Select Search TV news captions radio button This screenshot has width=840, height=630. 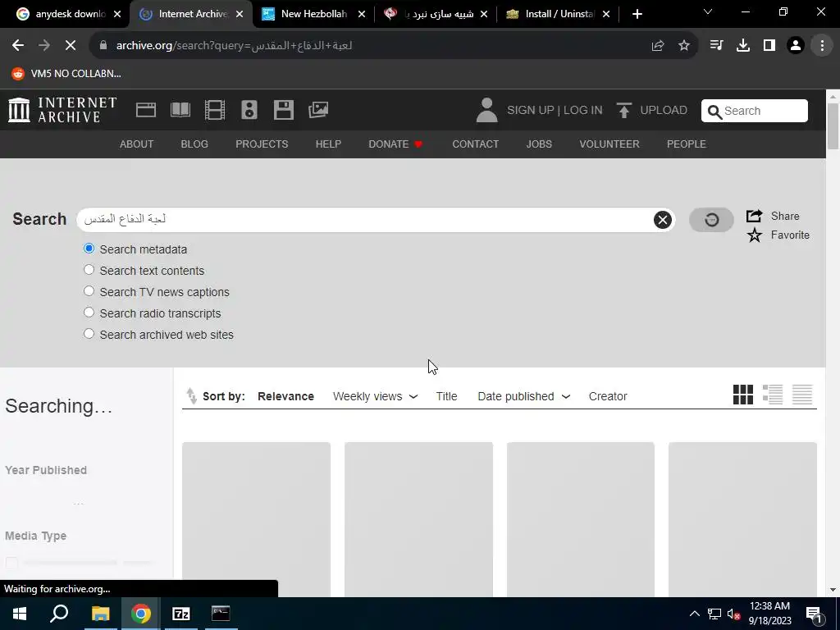[x=89, y=291]
